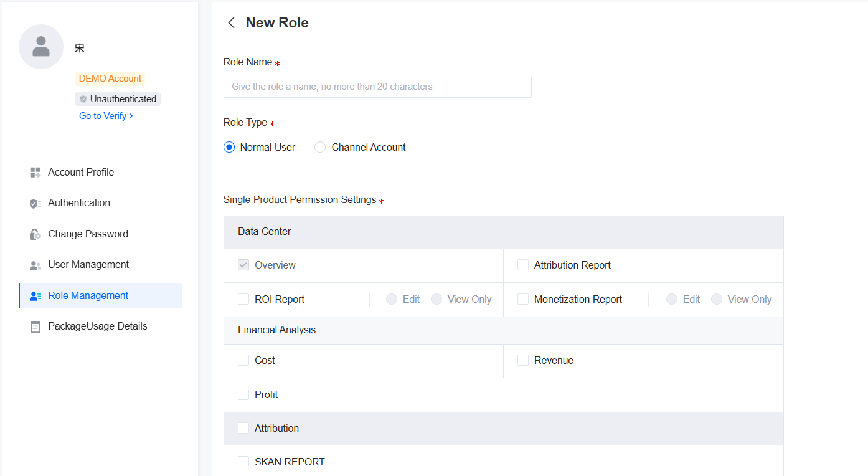Screen dimensions: 868x476
Task: Click the user avatar icon
Action: pyautogui.click(x=41, y=47)
